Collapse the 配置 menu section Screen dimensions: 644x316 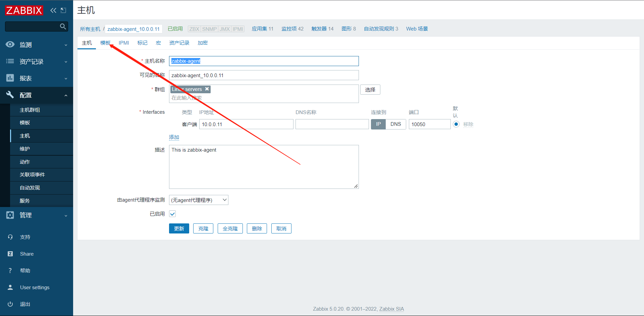(x=66, y=95)
